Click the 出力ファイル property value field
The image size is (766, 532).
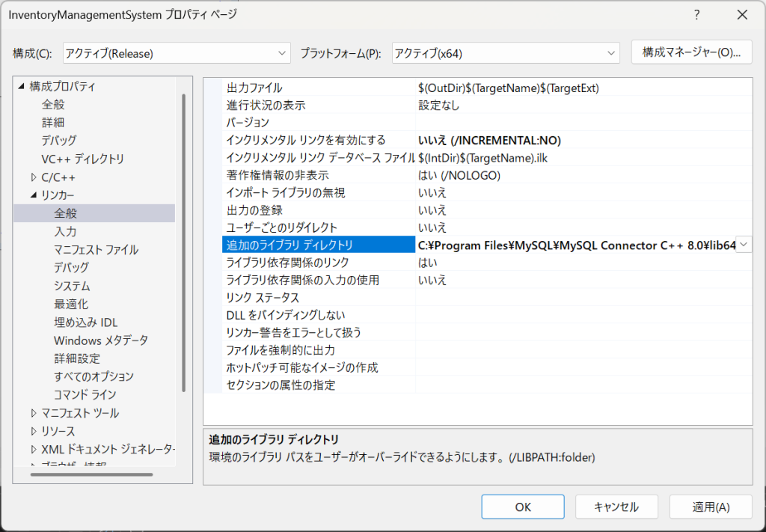(x=583, y=88)
